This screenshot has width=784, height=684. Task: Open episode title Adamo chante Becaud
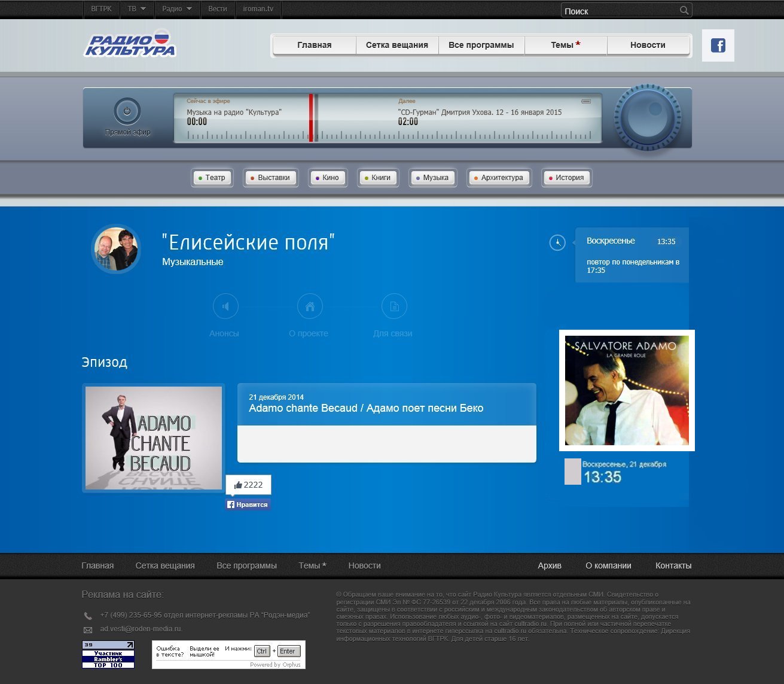pos(366,408)
